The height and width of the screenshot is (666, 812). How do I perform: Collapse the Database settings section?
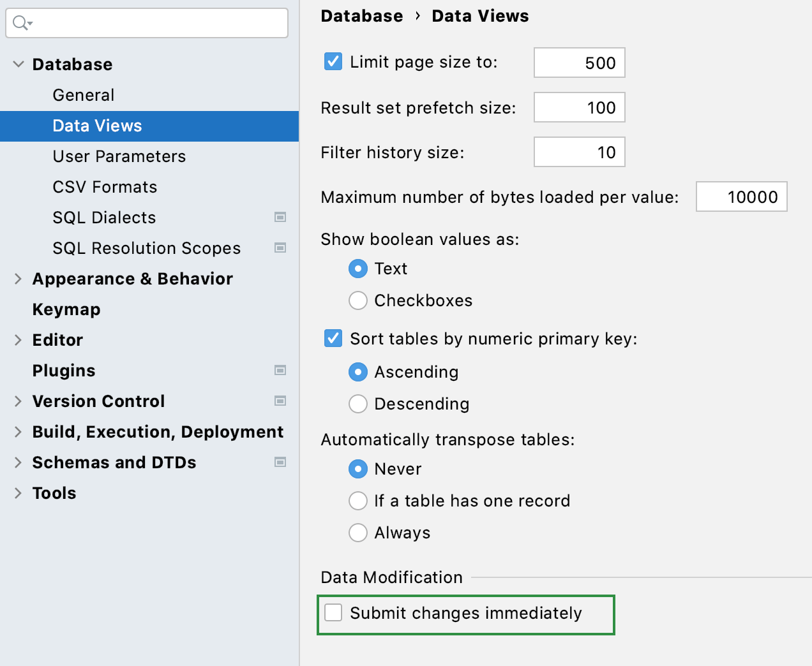[x=19, y=64]
